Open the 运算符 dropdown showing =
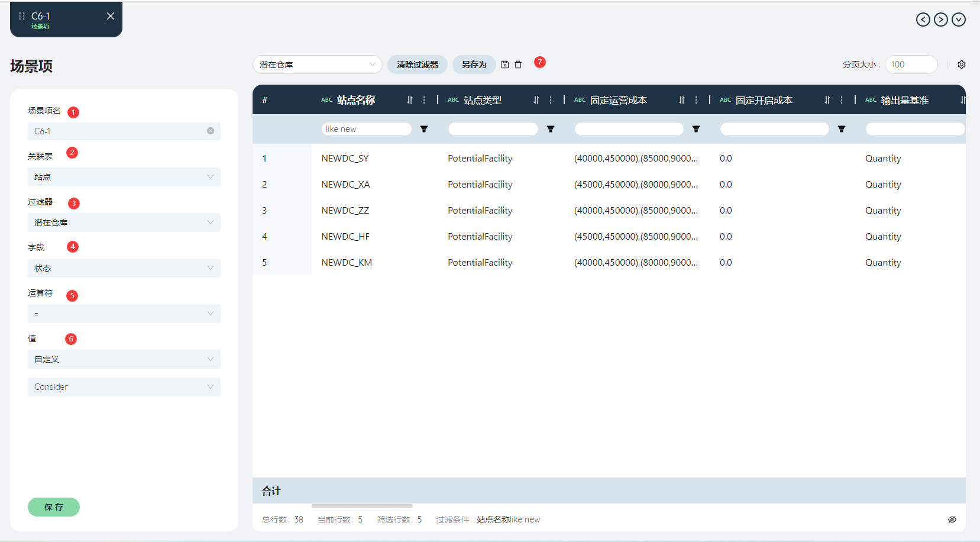980x542 pixels. pos(124,314)
